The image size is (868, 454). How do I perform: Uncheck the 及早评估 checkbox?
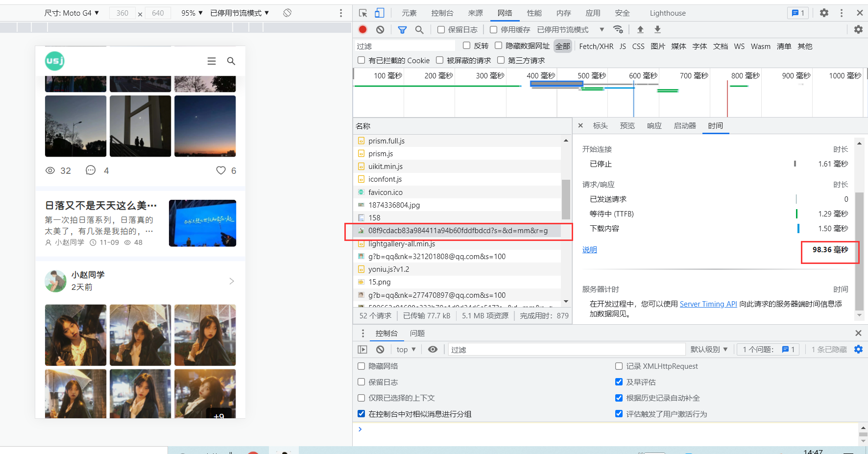coord(619,382)
